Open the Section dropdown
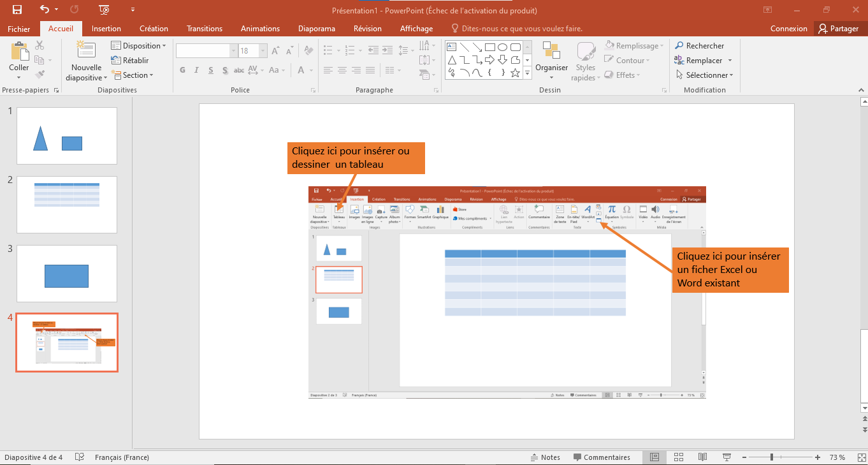This screenshot has height=465, width=868. point(133,75)
